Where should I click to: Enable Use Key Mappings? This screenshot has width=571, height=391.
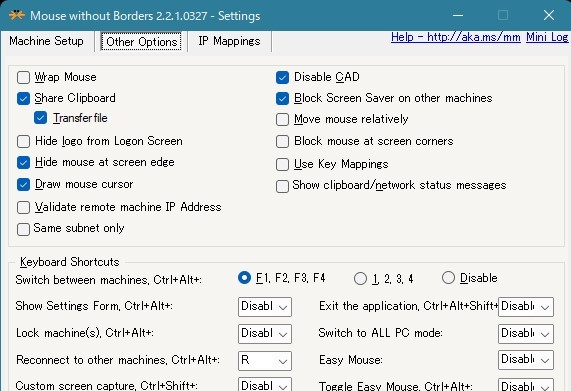283,164
